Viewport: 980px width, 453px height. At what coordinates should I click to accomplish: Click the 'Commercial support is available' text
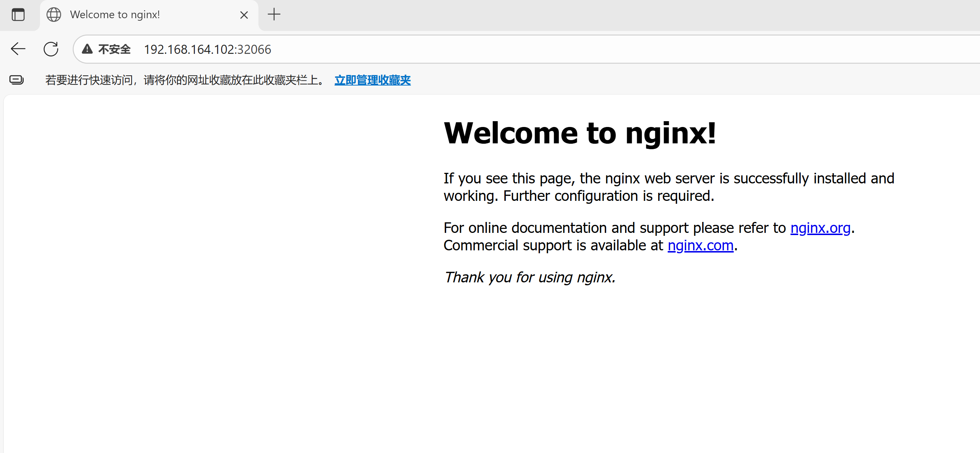tap(553, 245)
